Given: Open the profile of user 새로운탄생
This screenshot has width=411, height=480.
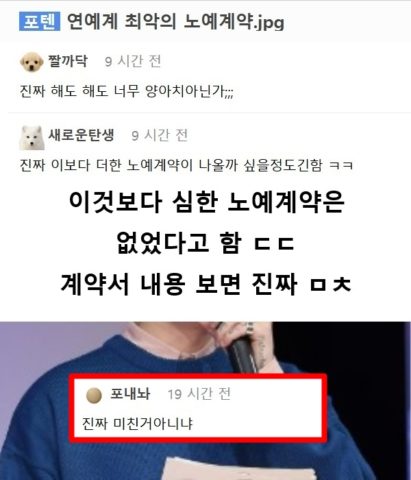Looking at the screenshot, I should pyautogui.click(x=81, y=135).
